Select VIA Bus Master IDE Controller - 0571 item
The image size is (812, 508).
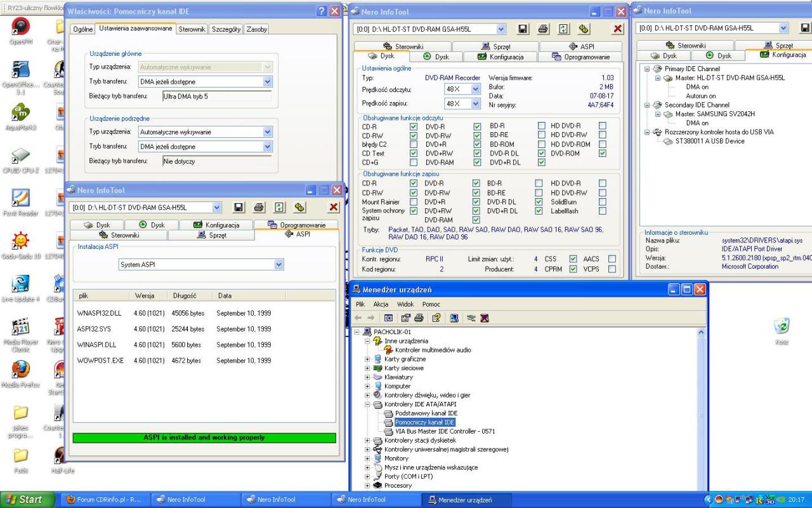point(445,431)
